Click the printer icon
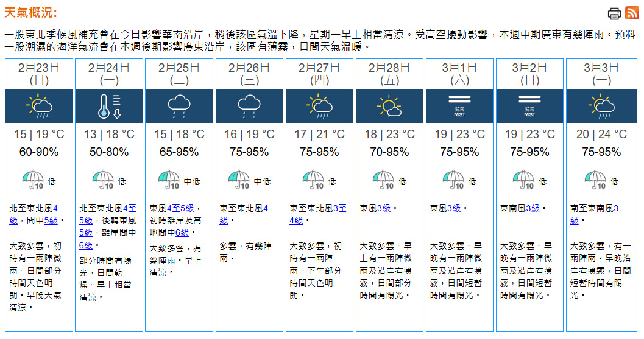Screen dimensions: 644x339 [x=614, y=13]
